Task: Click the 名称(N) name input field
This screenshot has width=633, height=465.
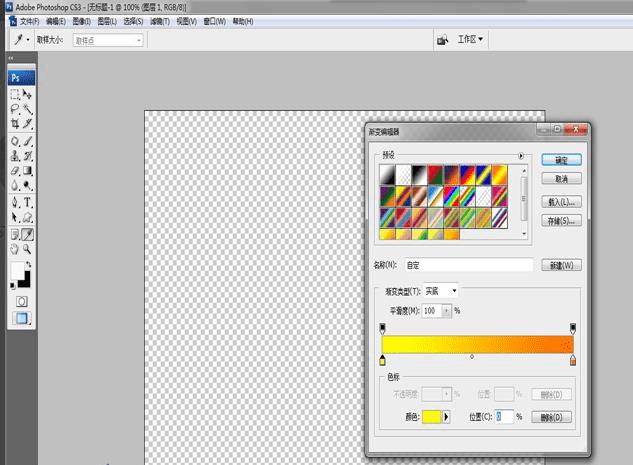Action: [468, 265]
